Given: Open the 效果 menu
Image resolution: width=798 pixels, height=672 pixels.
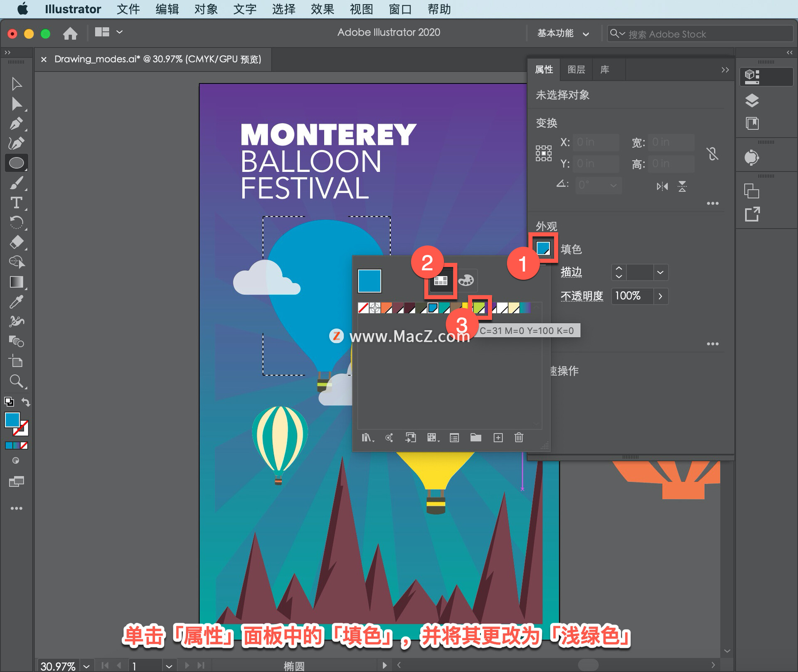Looking at the screenshot, I should 322,9.
